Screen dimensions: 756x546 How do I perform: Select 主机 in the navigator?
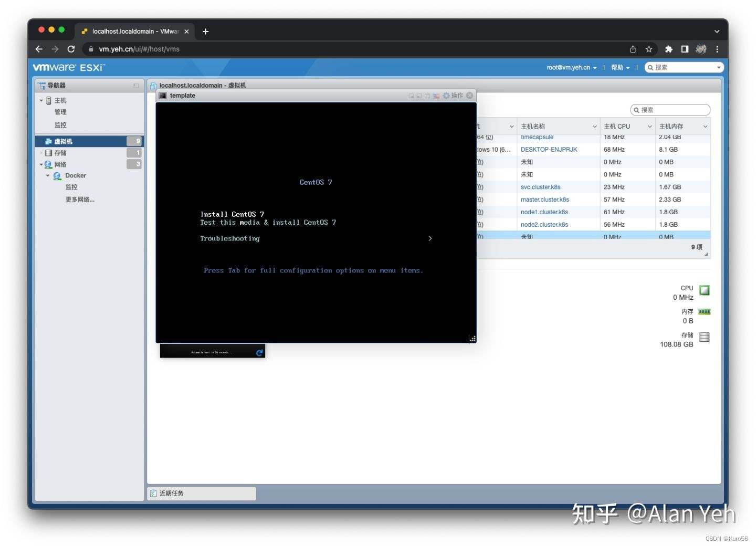point(60,100)
